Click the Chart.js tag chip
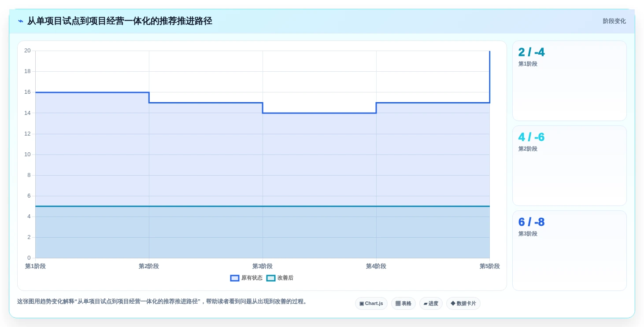The height and width of the screenshot is (327, 644). tap(371, 304)
